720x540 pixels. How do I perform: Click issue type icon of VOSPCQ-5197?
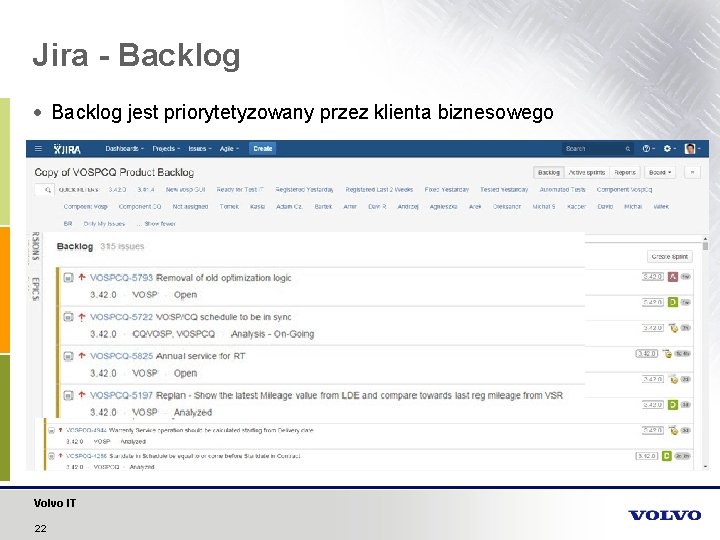(x=68, y=395)
